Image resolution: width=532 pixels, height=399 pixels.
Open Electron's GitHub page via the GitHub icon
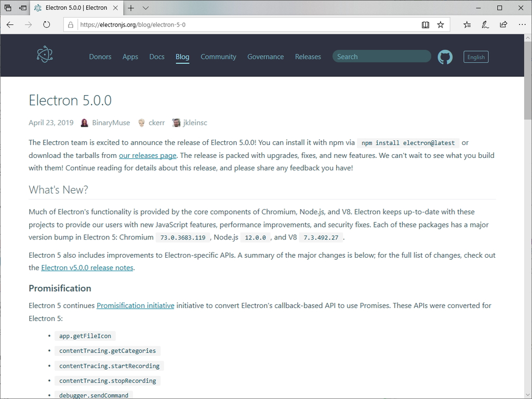(x=445, y=57)
